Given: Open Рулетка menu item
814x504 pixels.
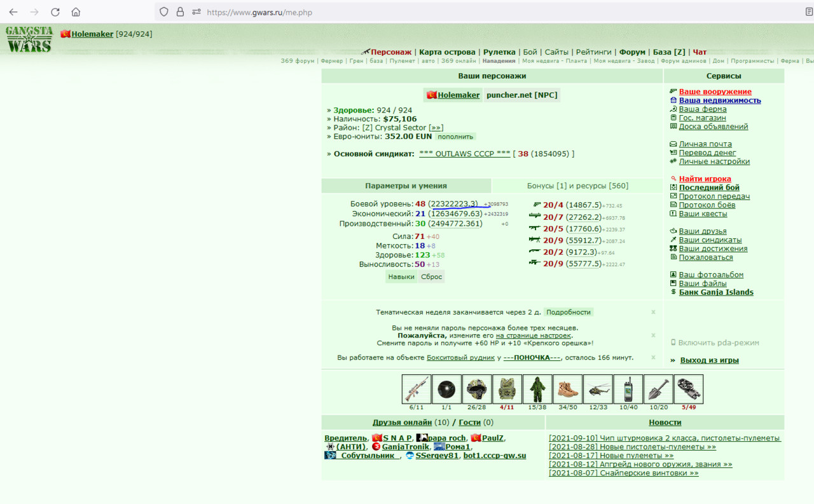Looking at the screenshot, I should pos(499,52).
